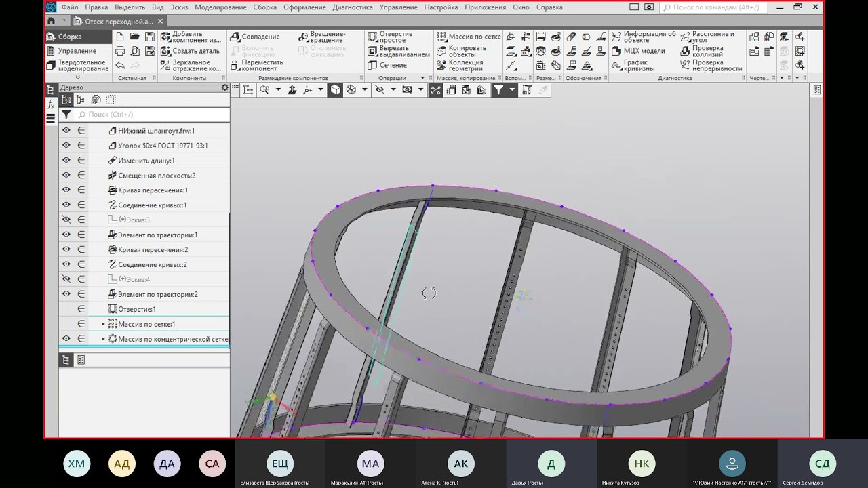Expand Массив по сетке:1 tree node
This screenshot has height=488, width=868.
[104, 324]
